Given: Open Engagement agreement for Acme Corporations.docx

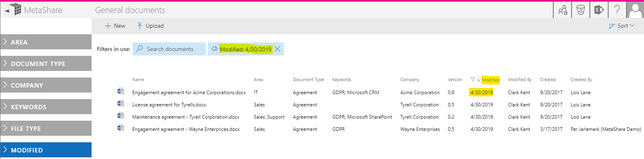Looking at the screenshot, I should tap(189, 93).
